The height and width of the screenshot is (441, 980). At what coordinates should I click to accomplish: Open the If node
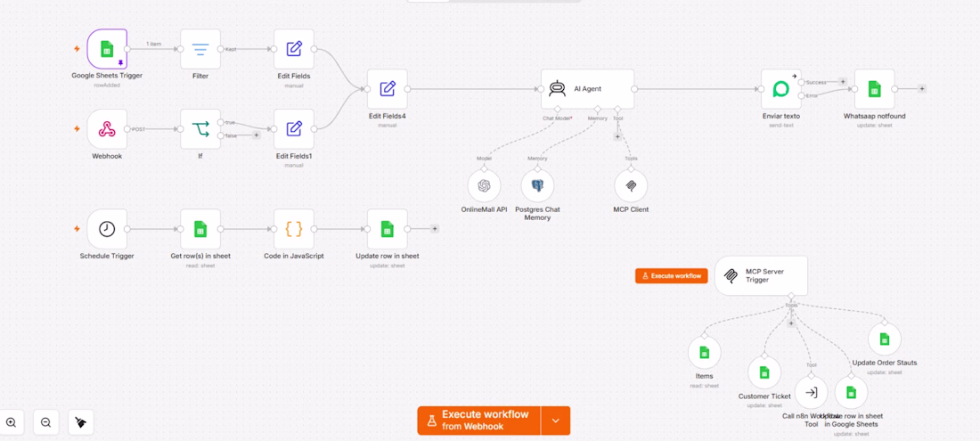pos(200,129)
